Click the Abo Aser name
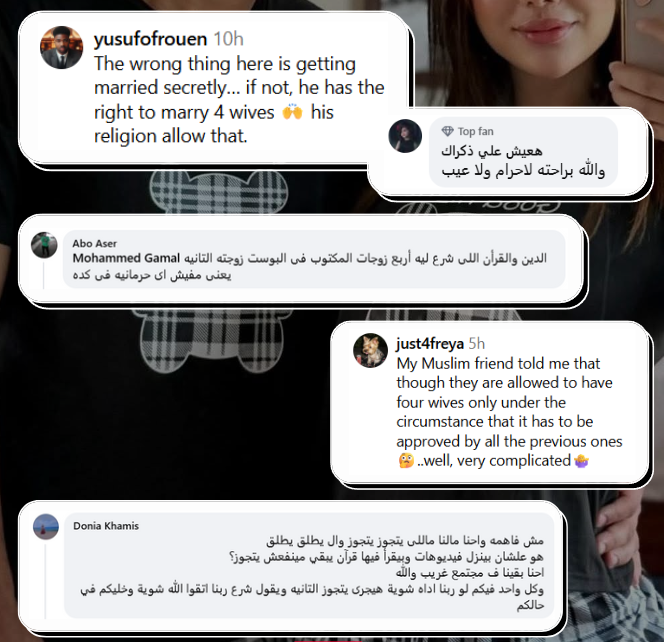The width and height of the screenshot is (664, 642). tap(94, 244)
